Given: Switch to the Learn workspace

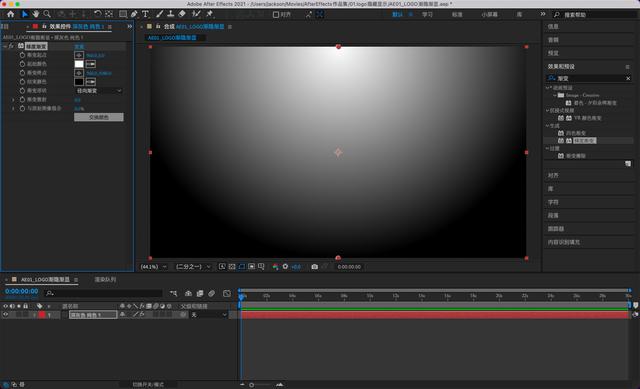Looking at the screenshot, I should (x=427, y=15).
